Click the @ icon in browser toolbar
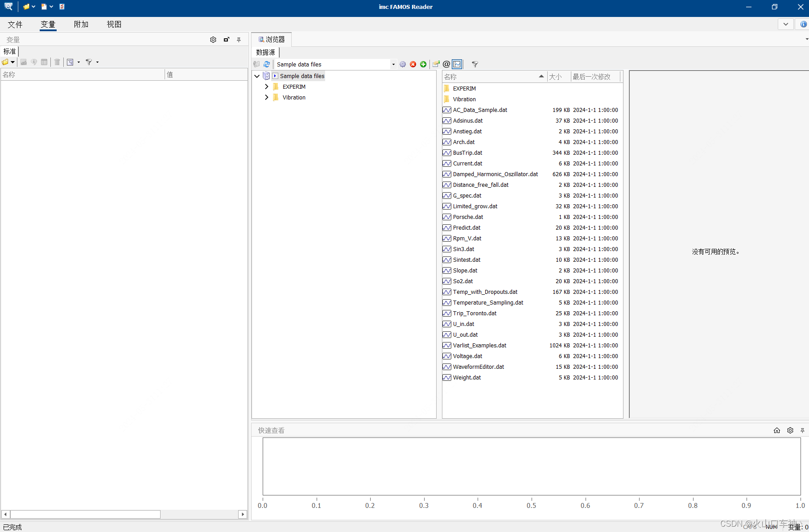The image size is (809, 532). (x=446, y=64)
